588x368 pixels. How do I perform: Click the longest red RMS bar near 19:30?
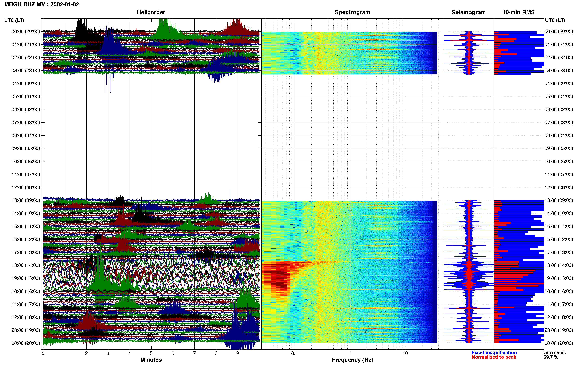[519, 284]
